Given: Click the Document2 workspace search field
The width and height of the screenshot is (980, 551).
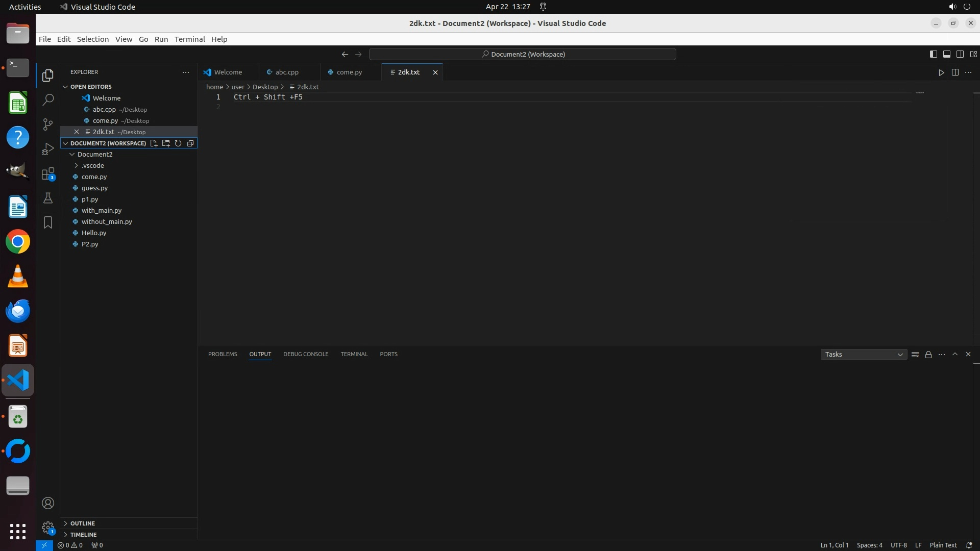Looking at the screenshot, I should tap(523, 54).
